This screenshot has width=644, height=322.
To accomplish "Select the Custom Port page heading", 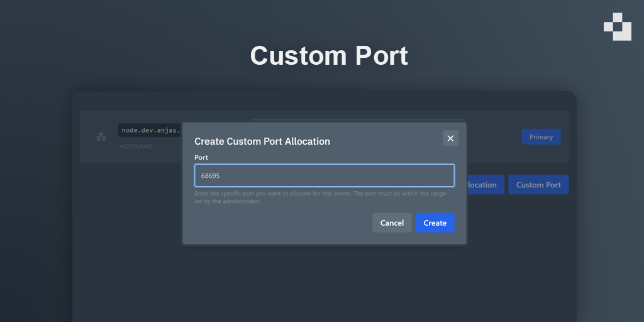I will (329, 55).
